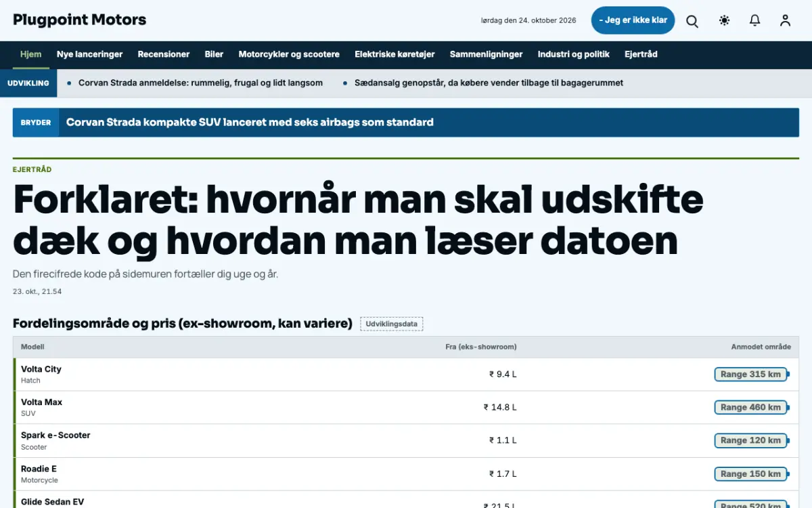Click the ₹ 1.1 L price cell
Screen dimensions: 812x508
tap(503, 440)
